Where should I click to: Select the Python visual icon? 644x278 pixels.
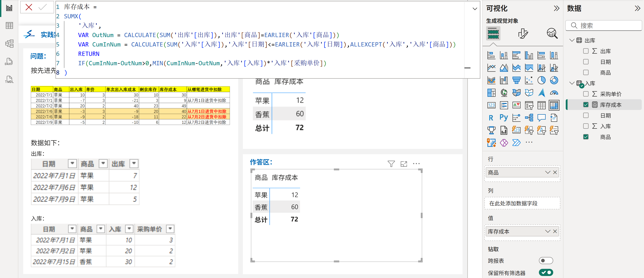[504, 117]
